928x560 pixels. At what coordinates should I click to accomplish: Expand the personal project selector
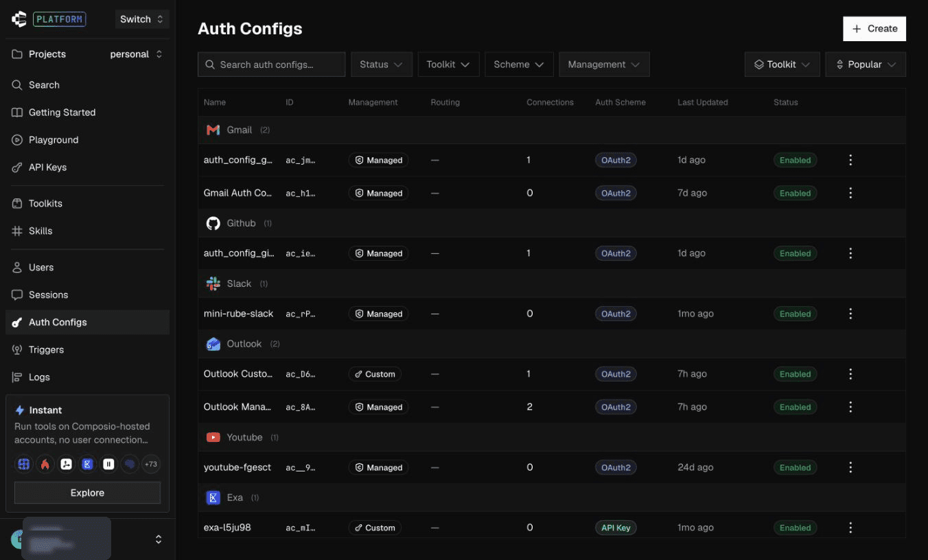[x=136, y=54]
